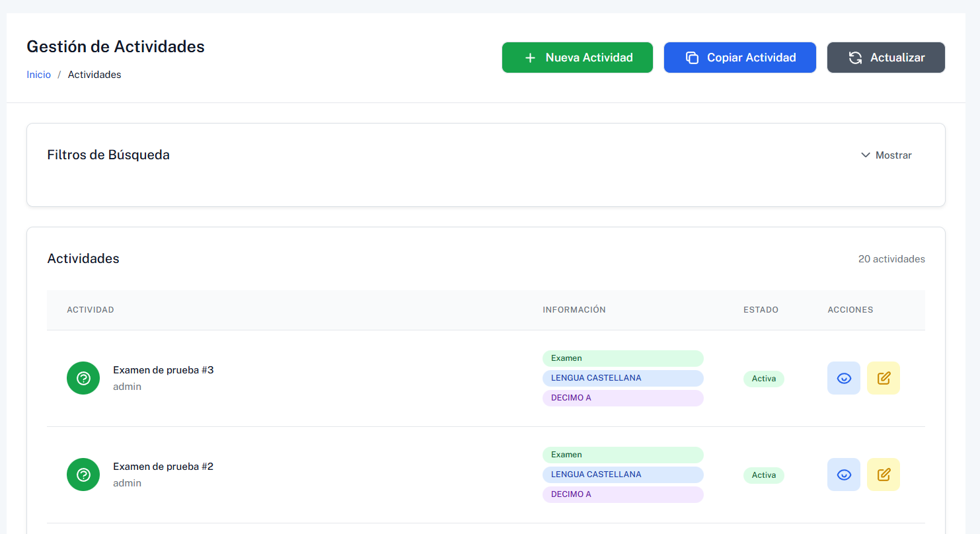Click the admin author under Examen de prueba #3
The width and height of the screenshot is (980, 534).
pyautogui.click(x=127, y=387)
